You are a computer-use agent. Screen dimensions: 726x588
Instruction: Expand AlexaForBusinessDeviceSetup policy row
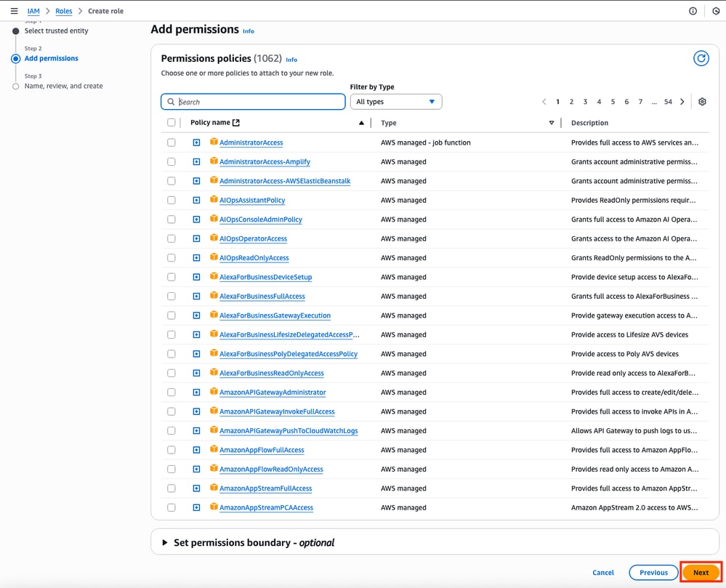point(196,277)
